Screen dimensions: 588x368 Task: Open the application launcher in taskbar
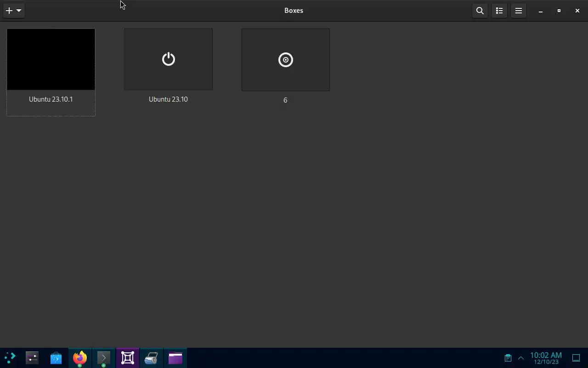point(10,358)
